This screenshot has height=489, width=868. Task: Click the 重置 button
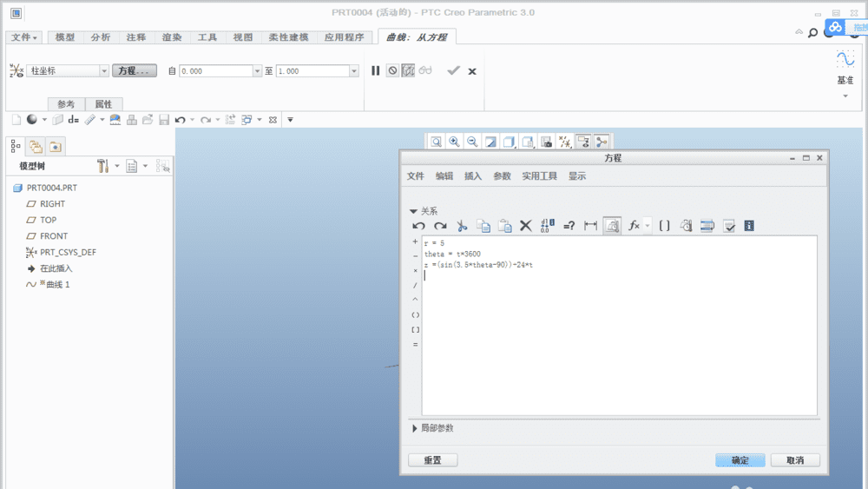click(x=433, y=460)
